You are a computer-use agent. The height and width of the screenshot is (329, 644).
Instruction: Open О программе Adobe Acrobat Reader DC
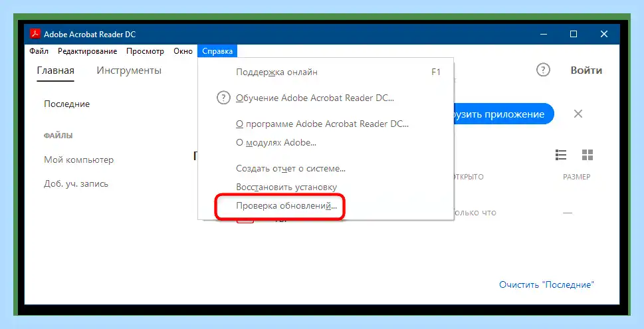pos(326,124)
